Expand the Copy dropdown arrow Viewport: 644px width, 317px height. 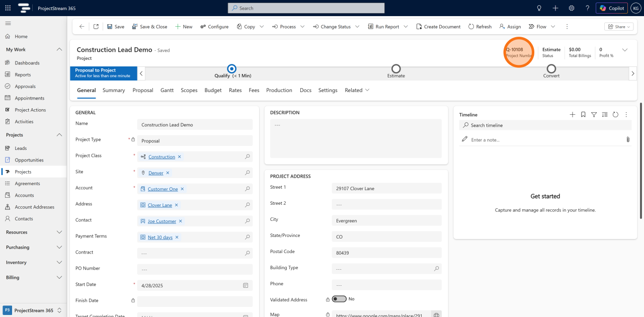[x=262, y=27]
